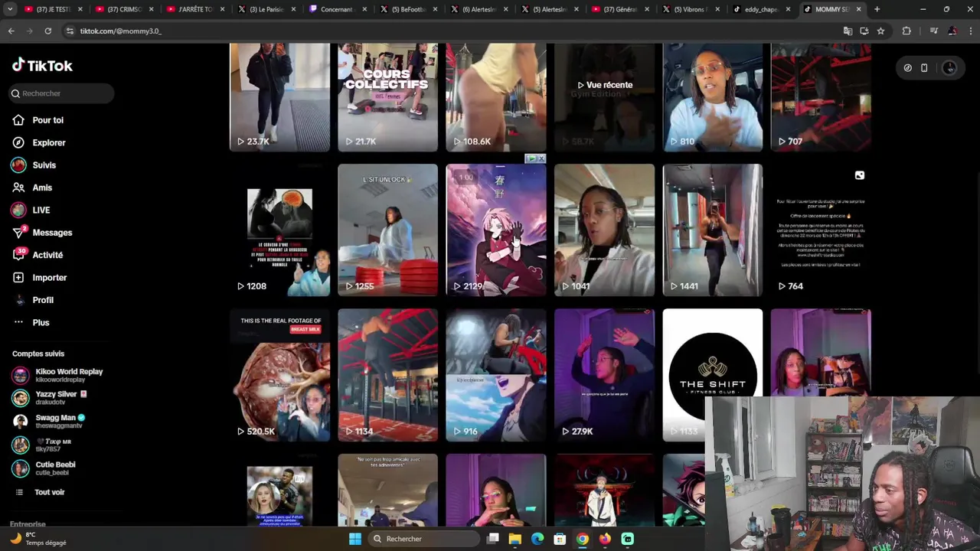Open the weather widget showing 8°C
Viewport: 980px width, 551px height.
click(38, 539)
